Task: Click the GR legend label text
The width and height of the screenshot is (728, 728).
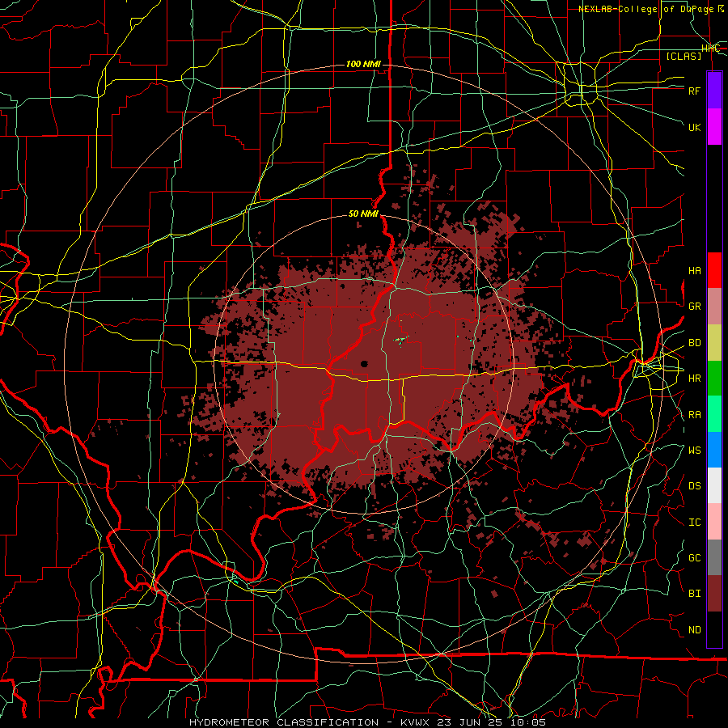Action: [694, 307]
